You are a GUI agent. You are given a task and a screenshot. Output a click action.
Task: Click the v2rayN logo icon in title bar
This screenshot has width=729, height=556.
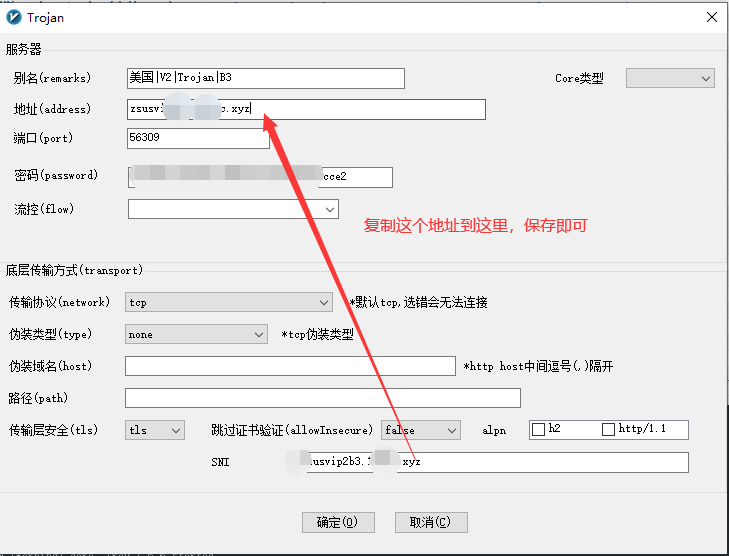coord(13,17)
